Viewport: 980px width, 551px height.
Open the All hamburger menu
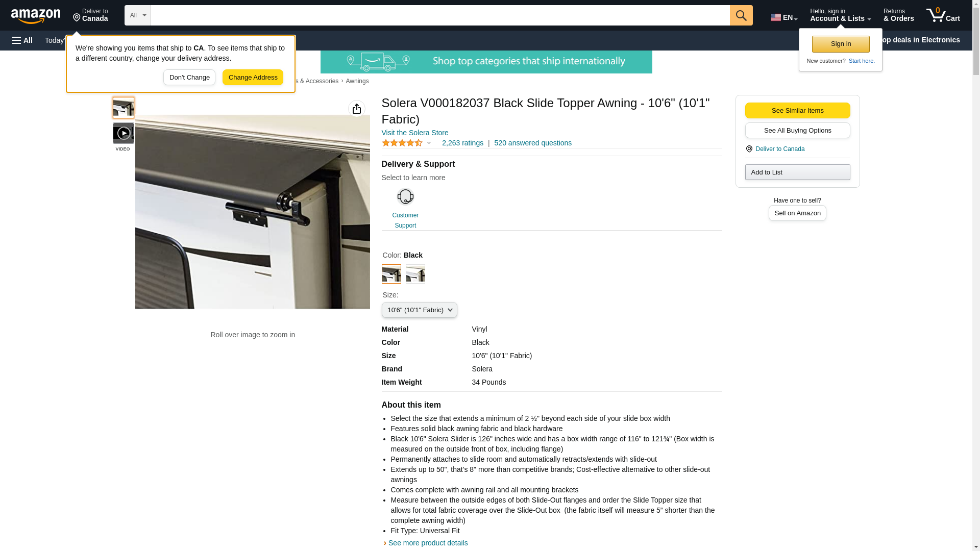[x=22, y=40]
